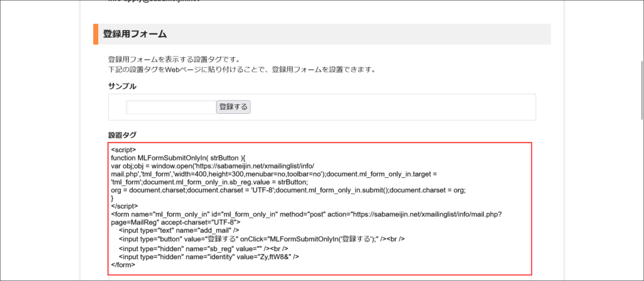Click the orange bar beside 登録用フォーム
644x281 pixels.
coord(95,34)
